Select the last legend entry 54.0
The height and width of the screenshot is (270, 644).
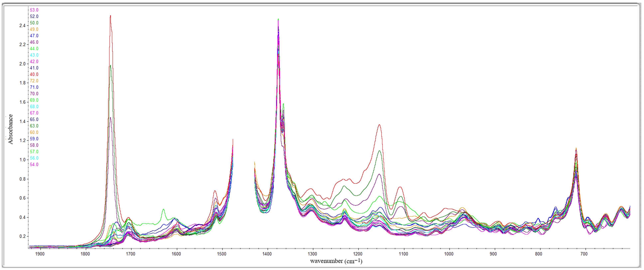[34, 164]
